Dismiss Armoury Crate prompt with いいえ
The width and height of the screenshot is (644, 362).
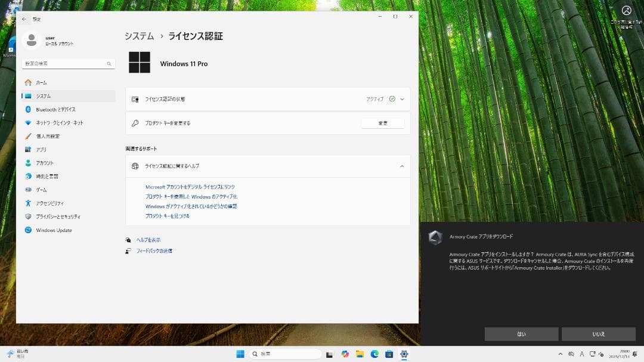pyautogui.click(x=599, y=334)
